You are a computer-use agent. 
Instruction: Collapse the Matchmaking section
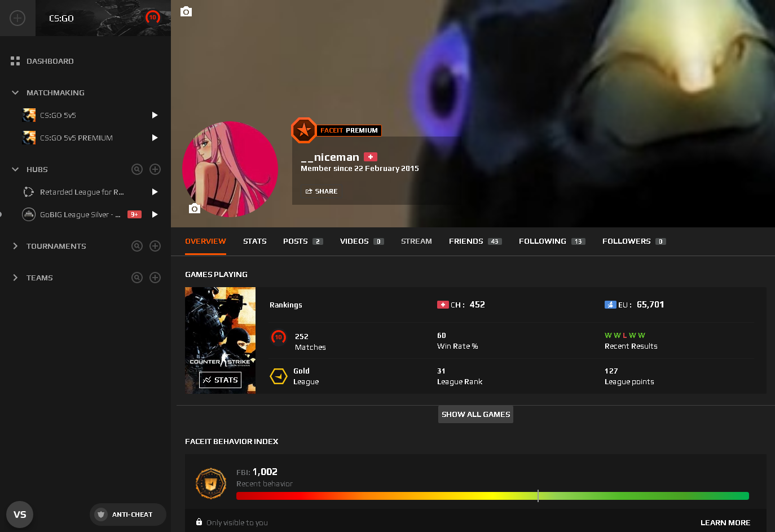[x=15, y=93]
